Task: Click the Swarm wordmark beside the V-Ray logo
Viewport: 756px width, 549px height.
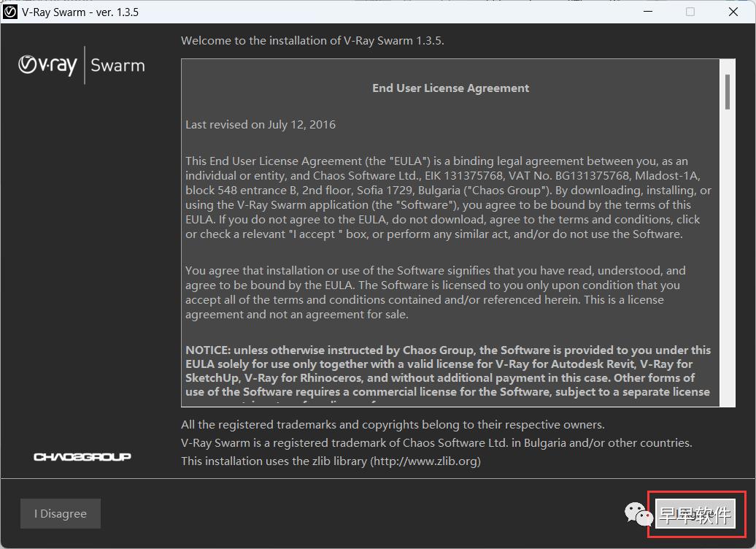Action: pyautogui.click(x=117, y=65)
